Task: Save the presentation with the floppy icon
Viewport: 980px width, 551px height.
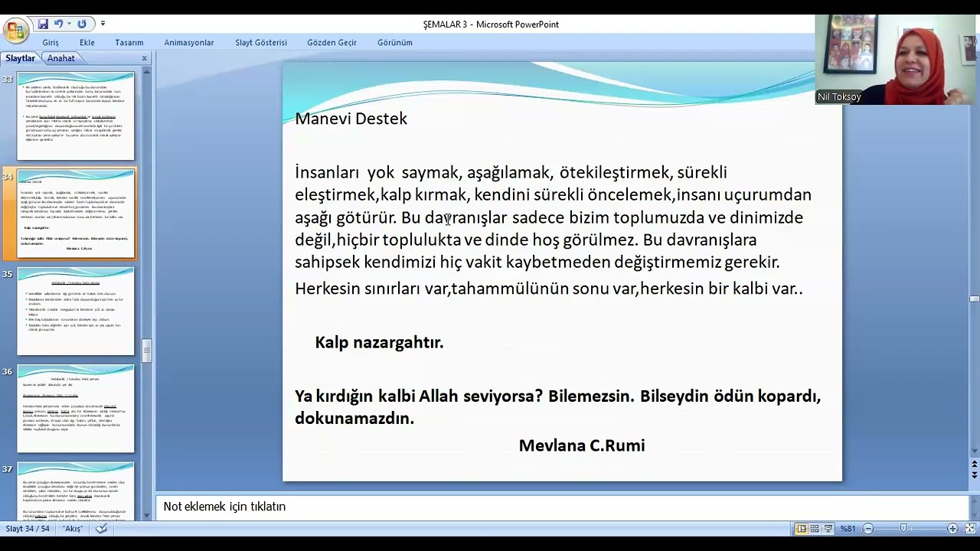Action: [x=43, y=24]
